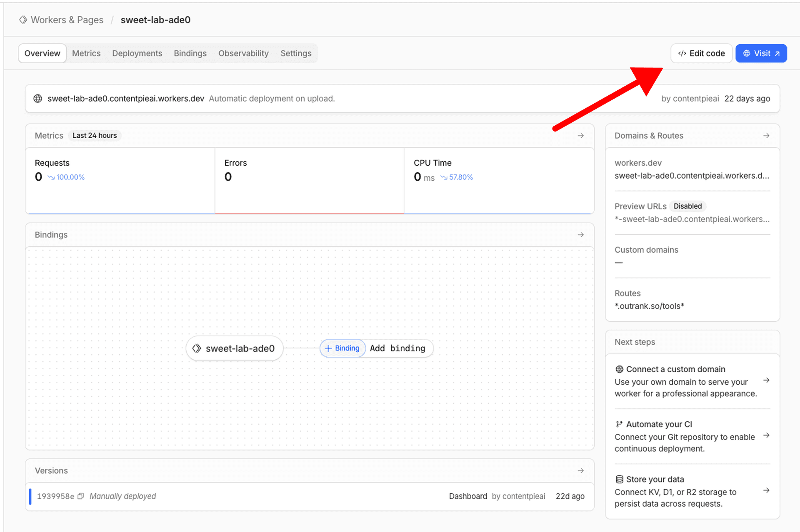The image size is (800, 532).
Task: Switch to the Metrics tab
Action: pyautogui.click(x=86, y=53)
